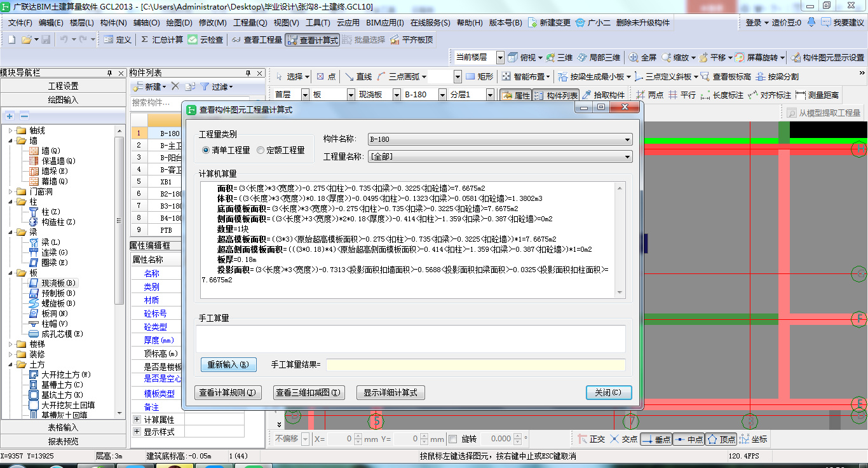Select the 矩形 rectangle drawing tool
This screenshot has height=468, width=868.
tap(479, 76)
